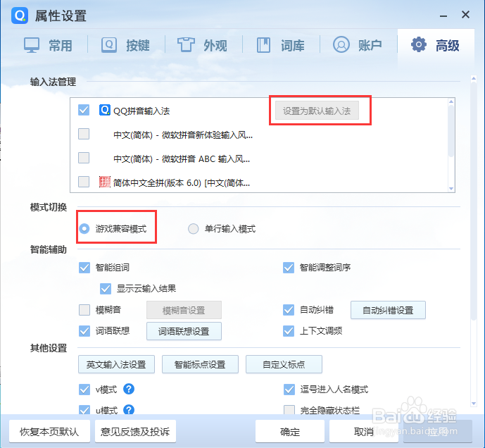This screenshot has width=485, height=448.
Task: Click the T-shirt icon of 外观 tab
Action: 186,45
